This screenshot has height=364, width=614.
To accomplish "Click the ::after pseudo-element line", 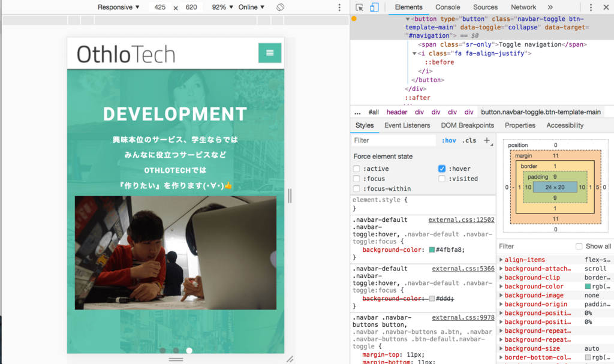I will click(417, 98).
